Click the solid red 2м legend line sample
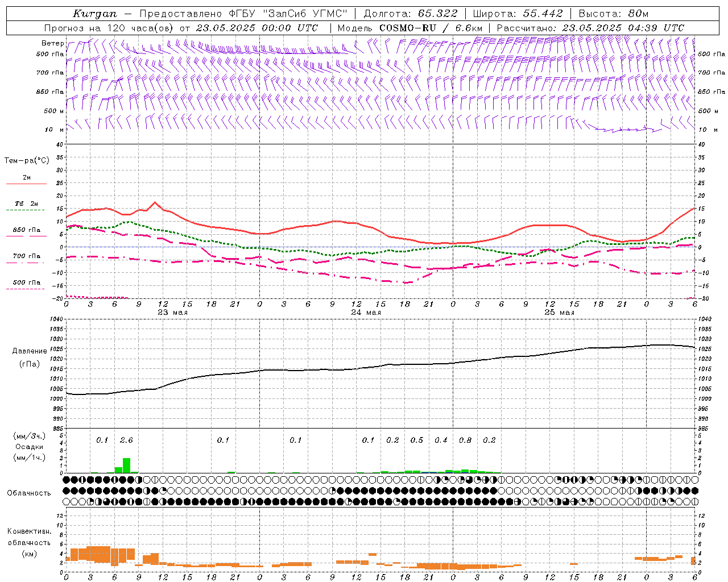This screenshot has width=728, height=582. [x=27, y=184]
